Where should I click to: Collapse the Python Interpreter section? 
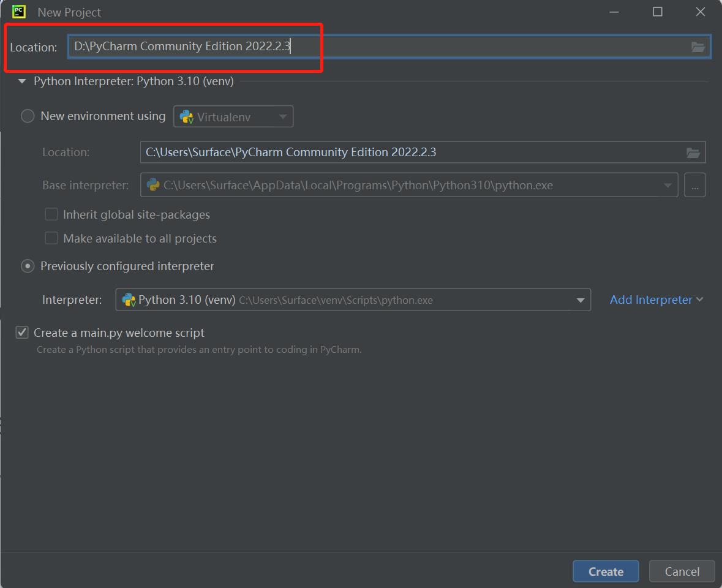click(22, 81)
